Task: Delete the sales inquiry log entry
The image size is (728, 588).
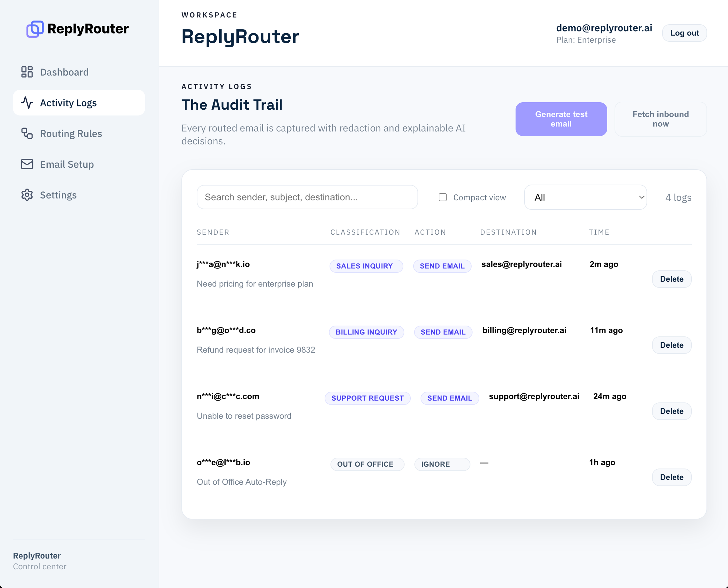Action: click(672, 279)
